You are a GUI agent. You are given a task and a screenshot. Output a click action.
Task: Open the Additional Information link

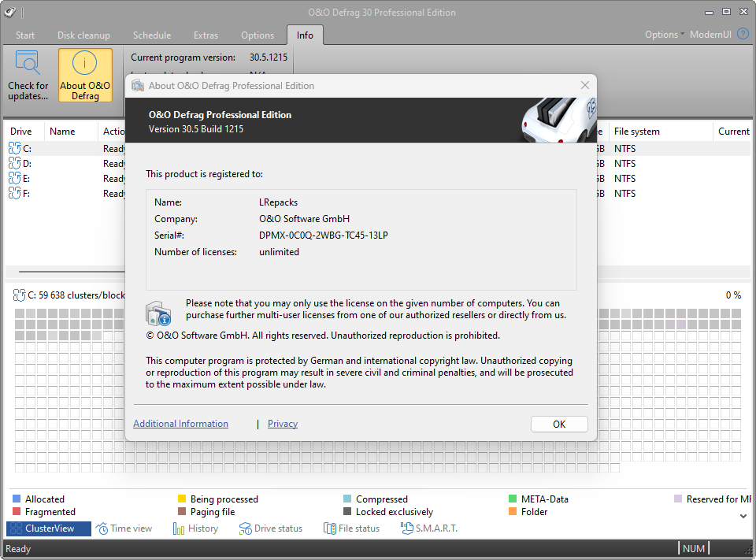coord(181,424)
